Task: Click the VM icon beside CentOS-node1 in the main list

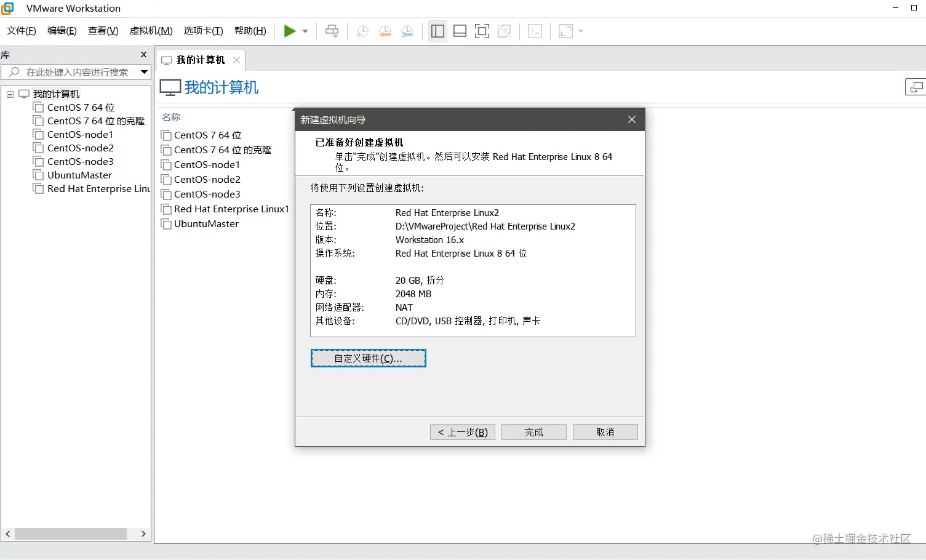Action: tap(166, 164)
